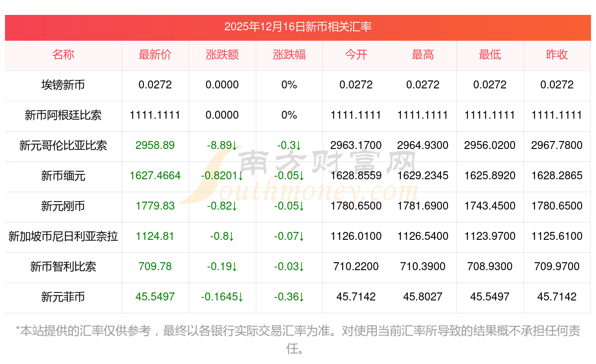Click previous close 2967.7800
The image size is (596, 364).
coord(557,146)
